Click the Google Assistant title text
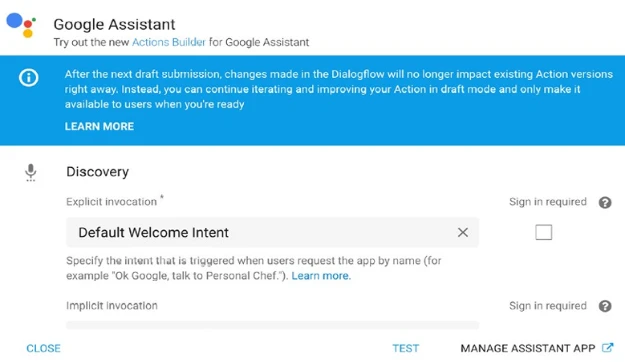Screen dimensions: 625x362 tap(114, 24)
